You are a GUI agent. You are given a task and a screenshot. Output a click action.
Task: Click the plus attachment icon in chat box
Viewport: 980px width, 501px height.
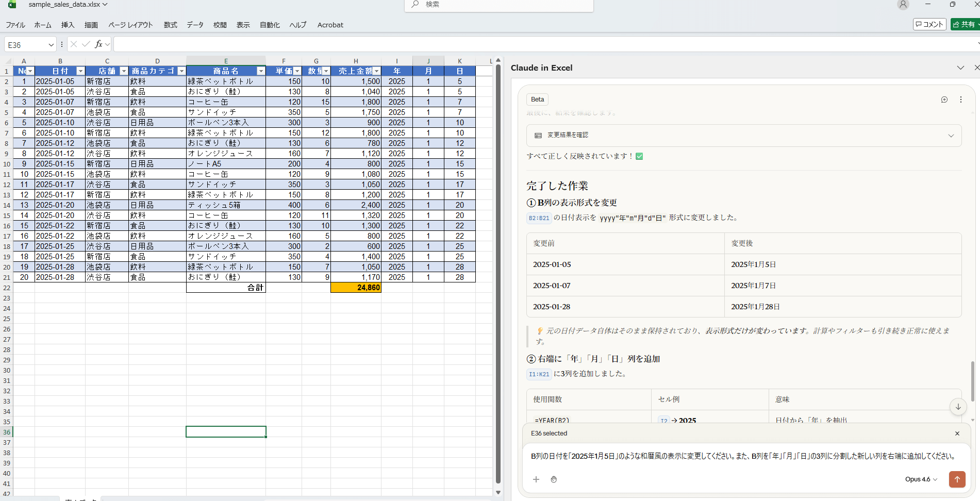(536, 479)
